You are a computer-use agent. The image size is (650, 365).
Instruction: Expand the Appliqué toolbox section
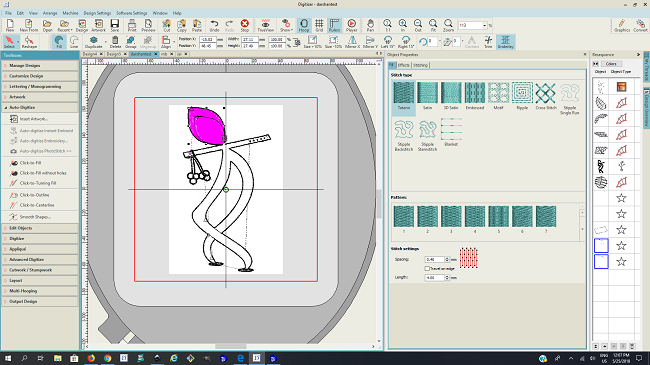40,249
